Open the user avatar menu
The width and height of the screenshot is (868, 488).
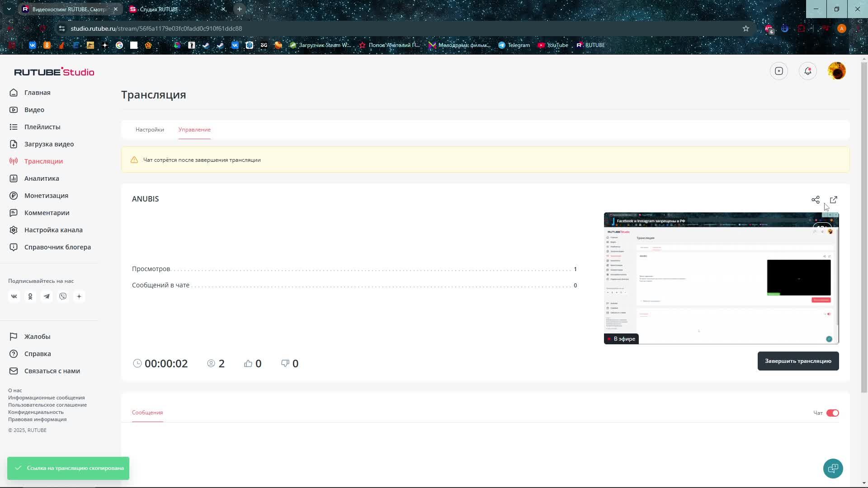click(x=836, y=71)
